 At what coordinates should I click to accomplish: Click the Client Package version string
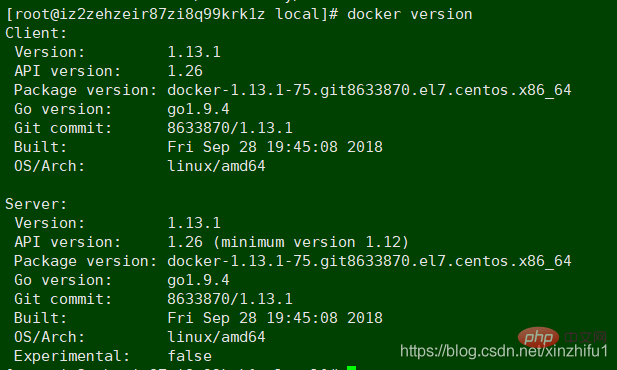pyautogui.click(x=369, y=90)
